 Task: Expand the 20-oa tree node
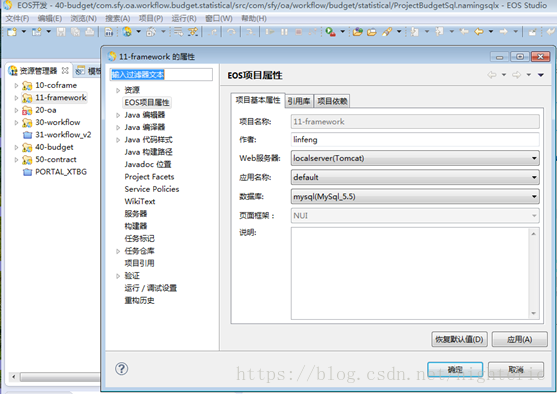pos(16,110)
